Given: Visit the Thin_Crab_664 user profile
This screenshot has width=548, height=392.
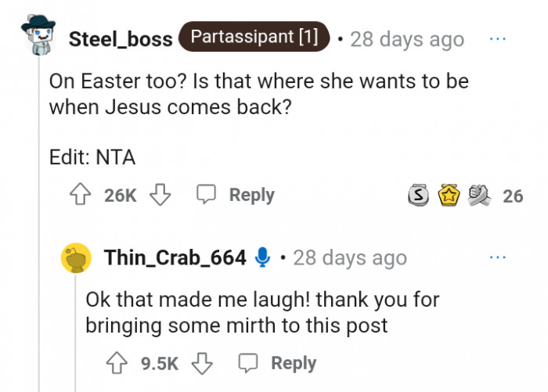Looking at the screenshot, I should click(175, 257).
